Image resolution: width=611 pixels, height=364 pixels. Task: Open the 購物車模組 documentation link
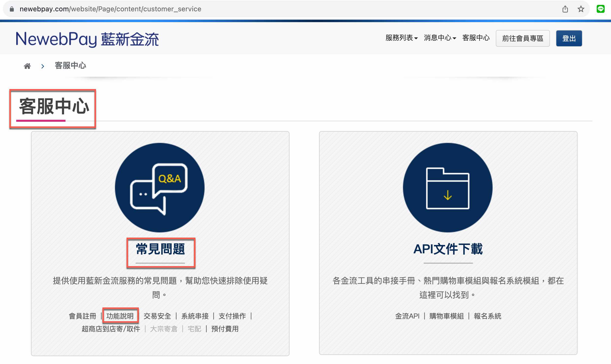point(447,316)
